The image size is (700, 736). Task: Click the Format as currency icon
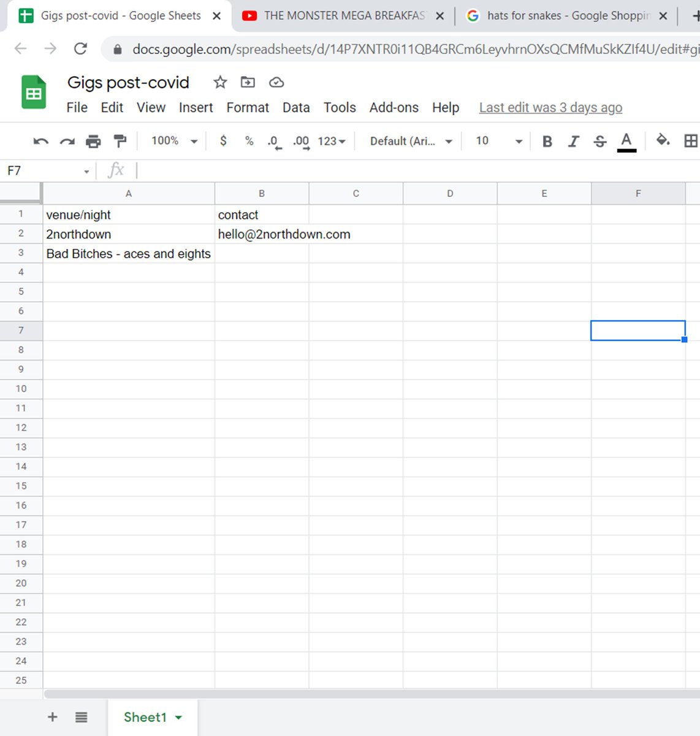[223, 140]
